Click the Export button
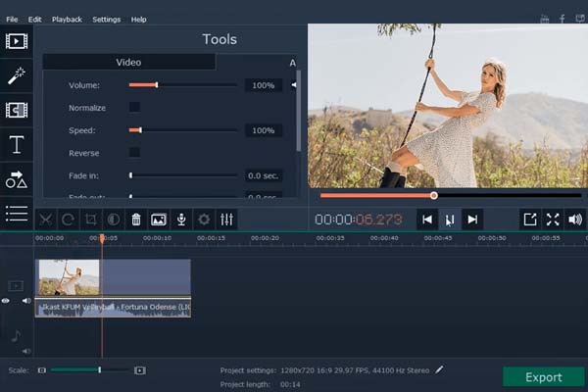The image size is (588, 392). (543, 377)
